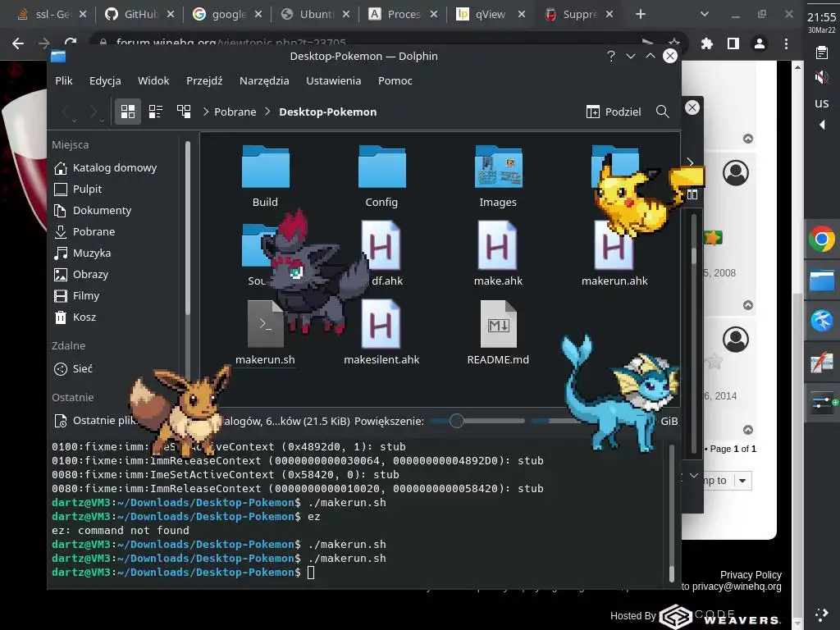Expand breadcrumb arrow before Pobrane

coord(206,112)
